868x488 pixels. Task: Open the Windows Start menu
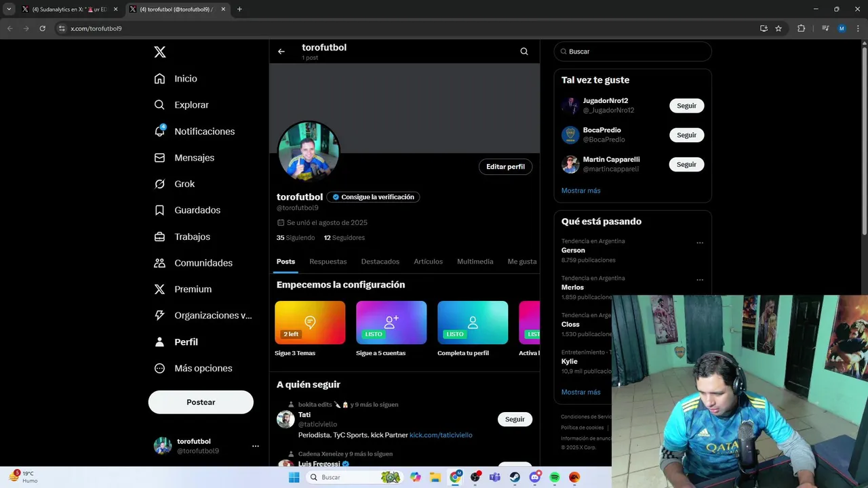point(294,477)
